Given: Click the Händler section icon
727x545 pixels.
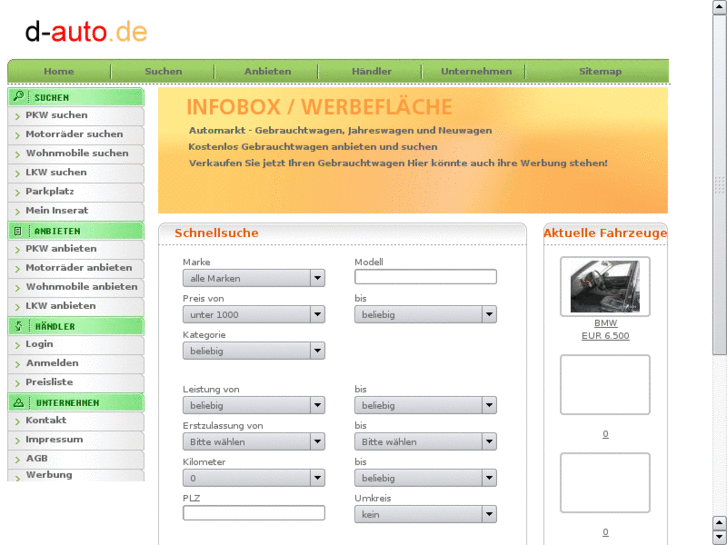Looking at the screenshot, I should 19,326.
